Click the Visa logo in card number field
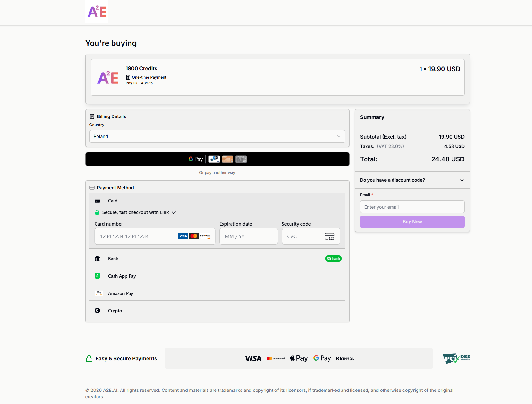Viewport: 532px width, 404px height. click(x=183, y=236)
